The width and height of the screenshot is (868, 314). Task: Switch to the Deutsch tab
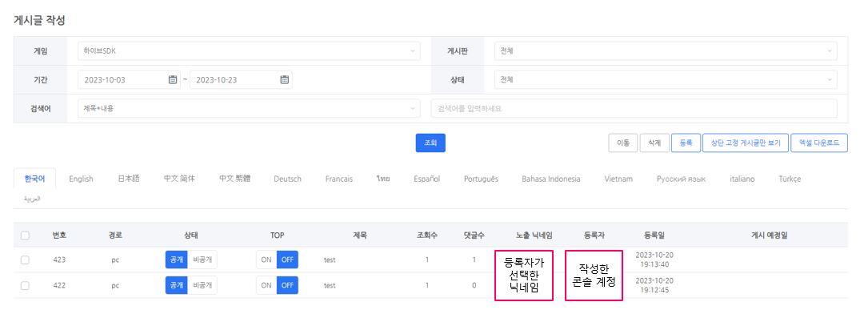[x=287, y=179]
